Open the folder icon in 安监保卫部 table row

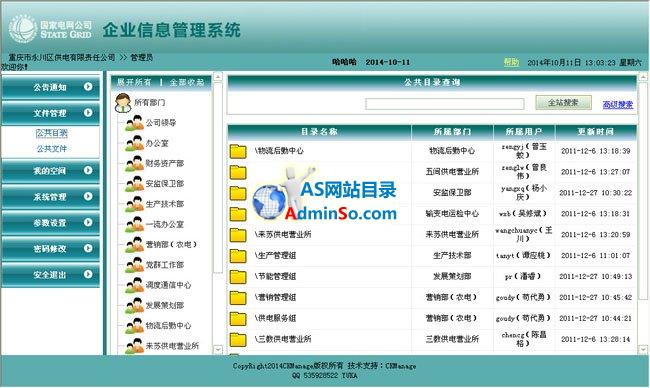click(238, 193)
